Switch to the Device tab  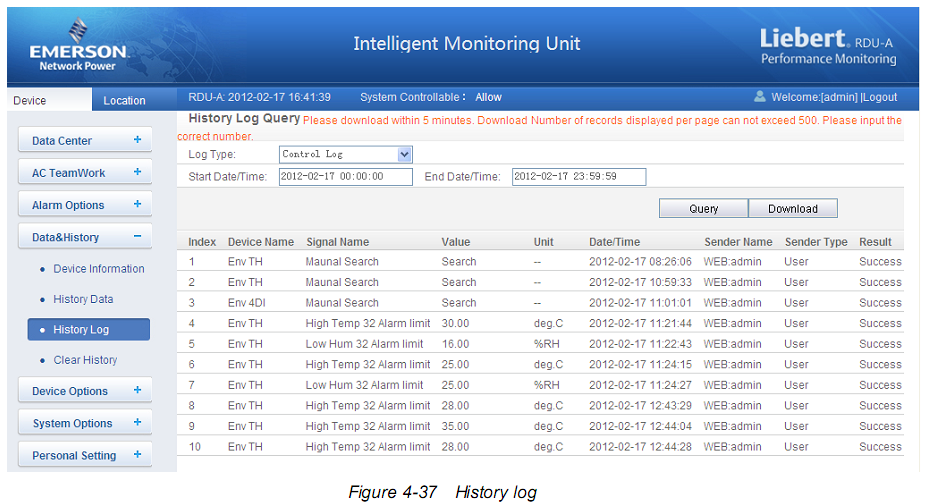pyautogui.click(x=30, y=100)
